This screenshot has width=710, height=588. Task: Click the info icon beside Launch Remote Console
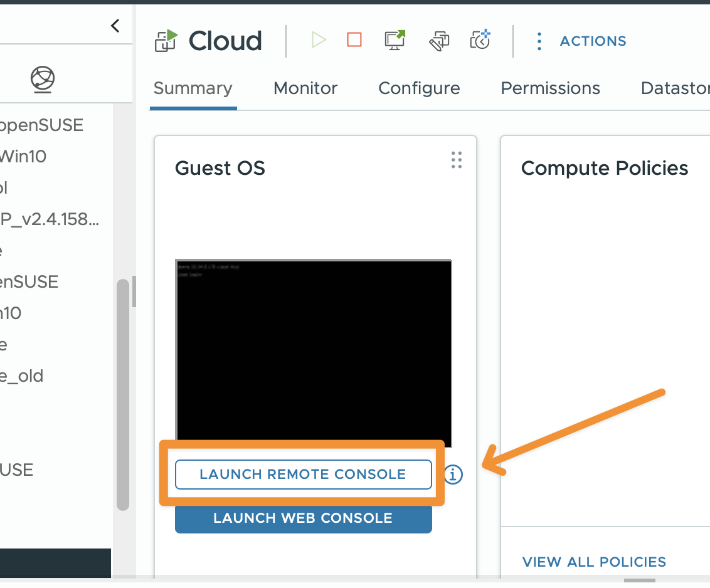(x=453, y=475)
